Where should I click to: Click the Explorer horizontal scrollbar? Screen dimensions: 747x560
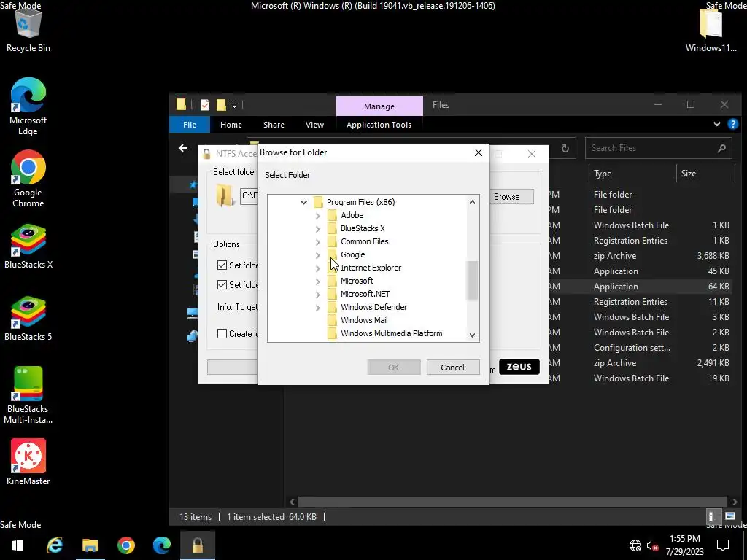click(x=513, y=502)
